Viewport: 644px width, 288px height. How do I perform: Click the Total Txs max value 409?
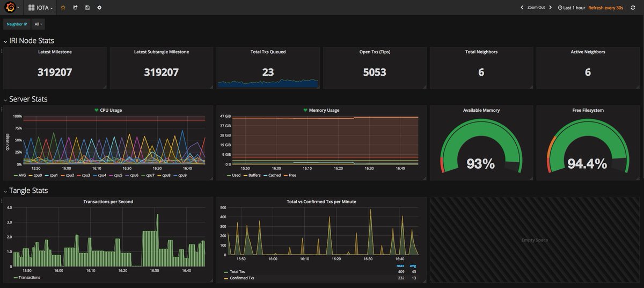401,272
